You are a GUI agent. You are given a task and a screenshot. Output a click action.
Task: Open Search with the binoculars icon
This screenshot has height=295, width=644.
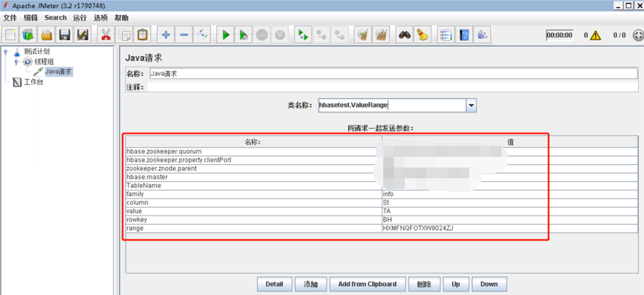pyautogui.click(x=404, y=35)
